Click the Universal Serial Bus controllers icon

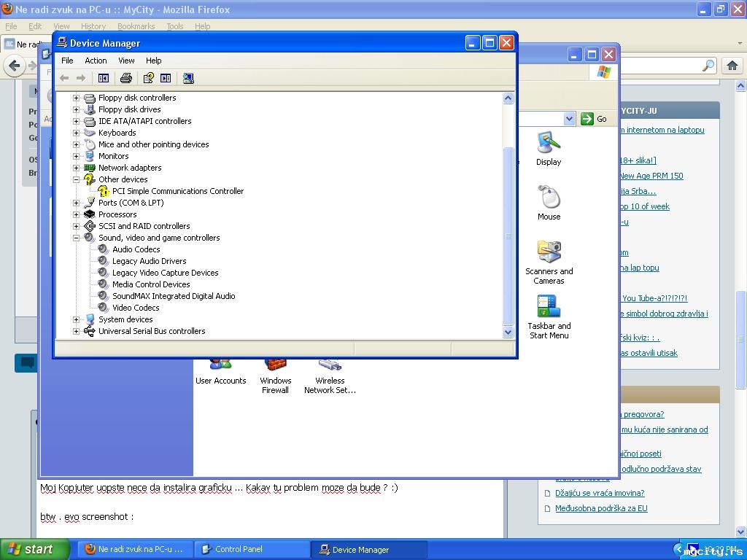click(x=90, y=331)
